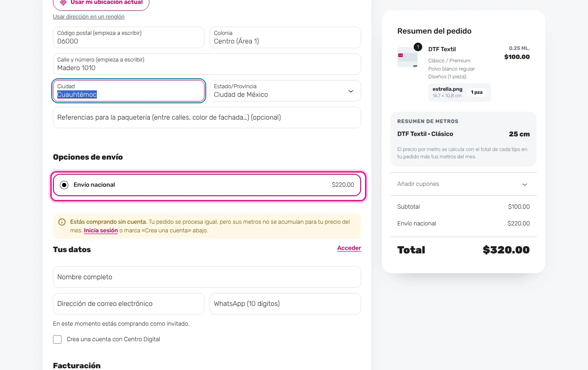The height and width of the screenshot is (370, 588).
Task: Click the Subtotal $100.00 value
Action: coord(519,207)
